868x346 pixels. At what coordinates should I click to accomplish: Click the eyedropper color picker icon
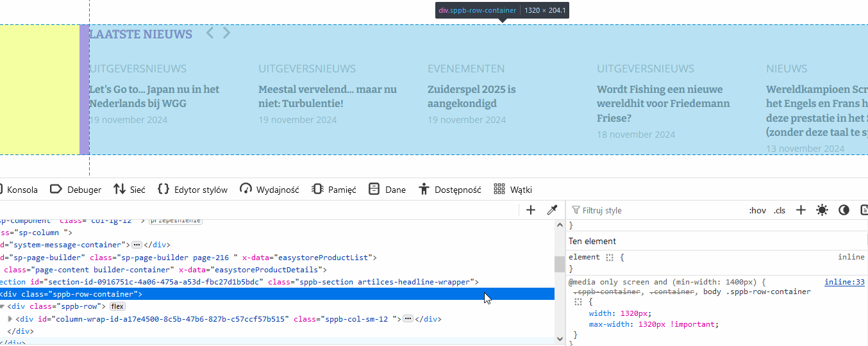coord(551,210)
